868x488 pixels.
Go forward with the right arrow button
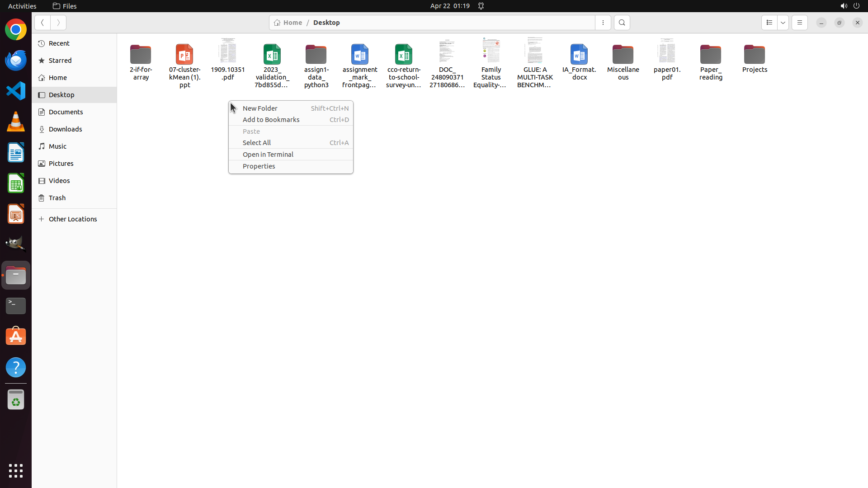tap(58, 23)
